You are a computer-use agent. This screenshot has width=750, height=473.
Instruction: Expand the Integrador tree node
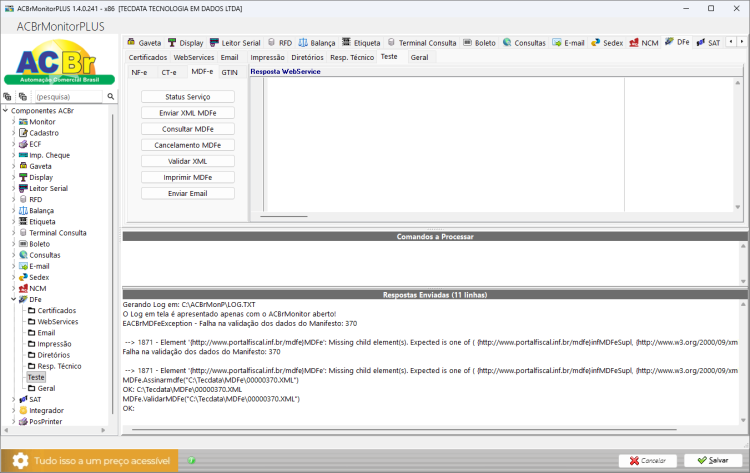coord(13,410)
